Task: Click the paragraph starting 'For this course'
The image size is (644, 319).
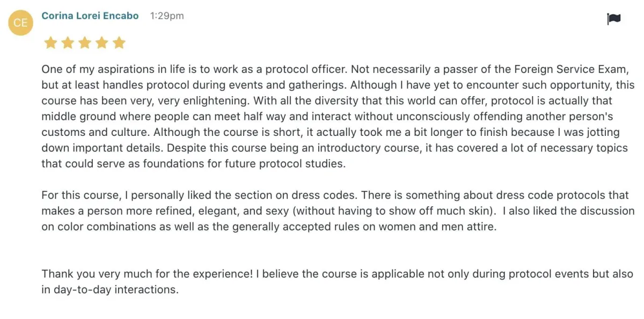Action: click(x=338, y=211)
